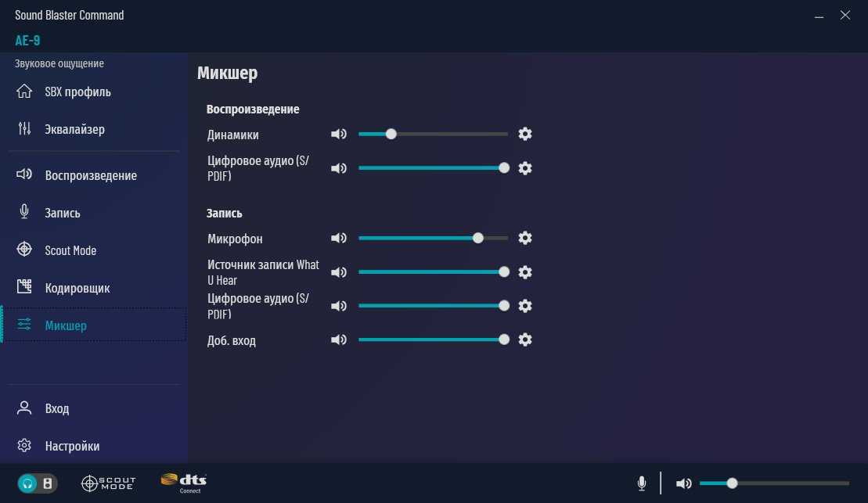Click the DTS Connect logo
The width and height of the screenshot is (868, 503).
point(183,483)
